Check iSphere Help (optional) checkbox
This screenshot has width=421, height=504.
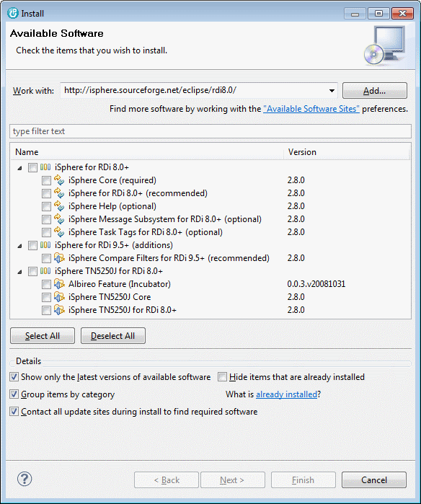[46, 206]
